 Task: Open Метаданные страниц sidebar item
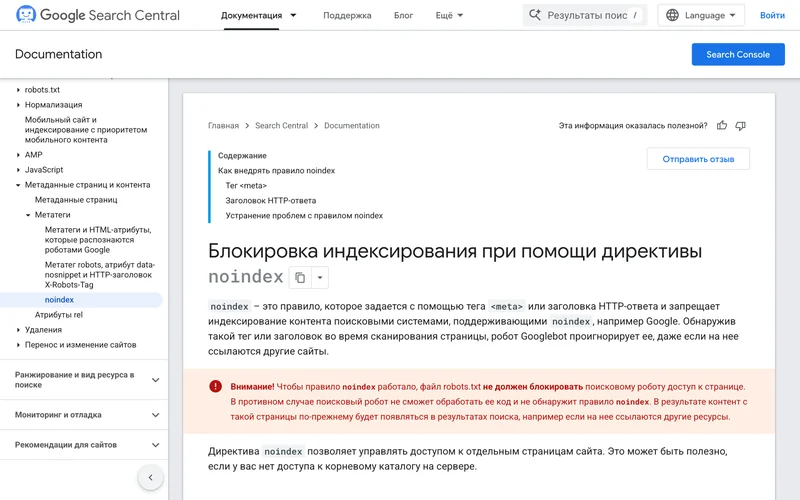pyautogui.click(x=76, y=200)
